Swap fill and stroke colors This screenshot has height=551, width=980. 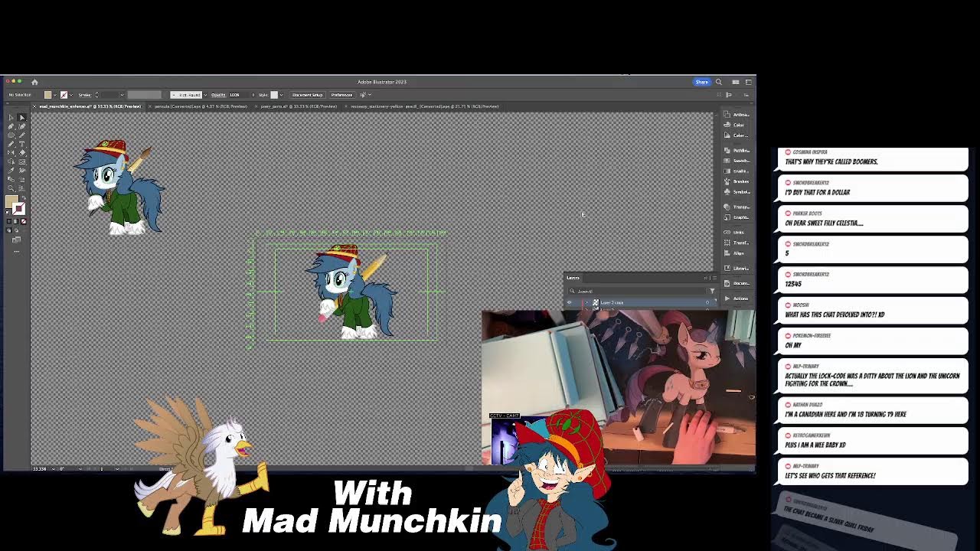(24, 198)
